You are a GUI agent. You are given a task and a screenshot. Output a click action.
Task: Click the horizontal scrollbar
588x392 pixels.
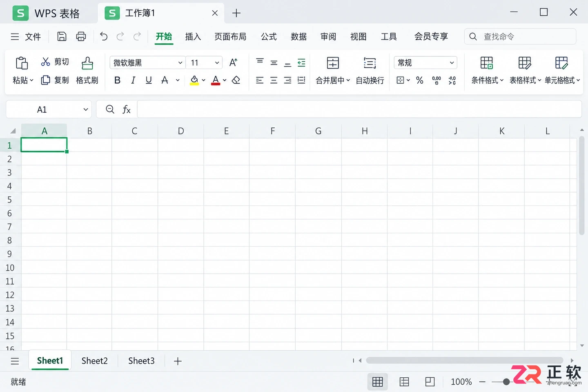pyautogui.click(x=464, y=361)
